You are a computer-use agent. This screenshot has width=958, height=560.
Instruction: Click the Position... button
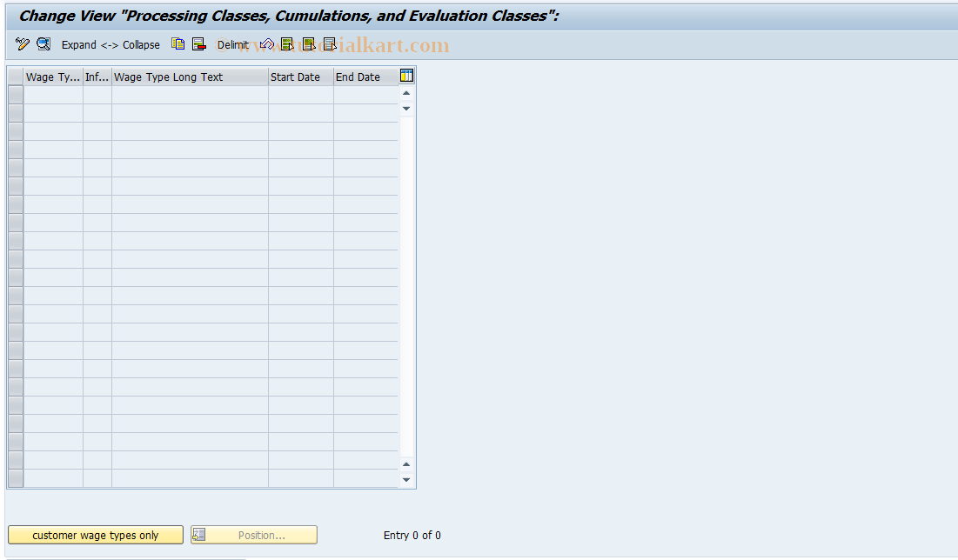click(x=253, y=535)
